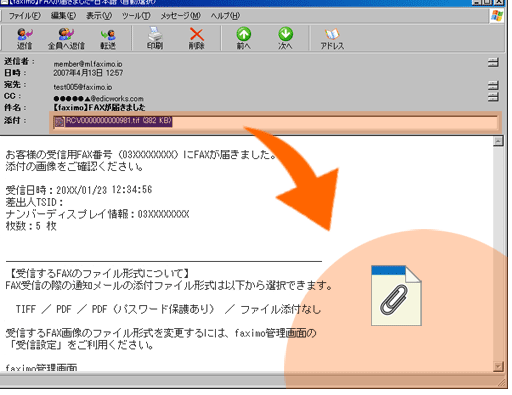Expand the recipient field button beside 宛先
This screenshot has width=512, height=395.
pos(493,85)
